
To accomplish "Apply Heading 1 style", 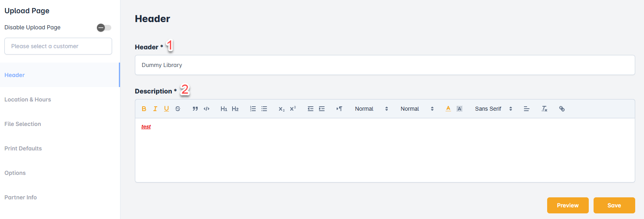I will click(x=224, y=109).
